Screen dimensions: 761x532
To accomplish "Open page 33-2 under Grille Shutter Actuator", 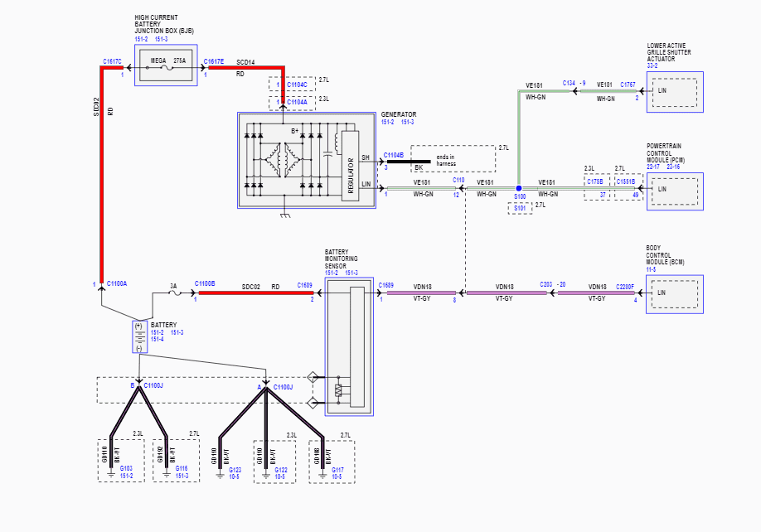I will [652, 65].
